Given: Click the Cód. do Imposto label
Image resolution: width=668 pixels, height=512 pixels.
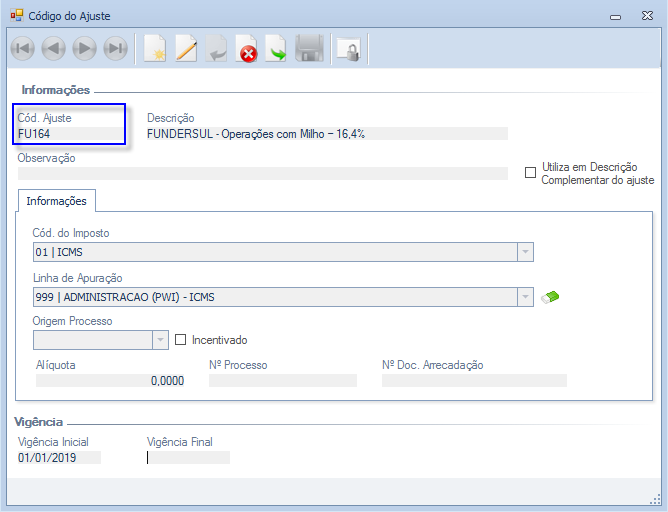Looking at the screenshot, I should (x=71, y=233).
